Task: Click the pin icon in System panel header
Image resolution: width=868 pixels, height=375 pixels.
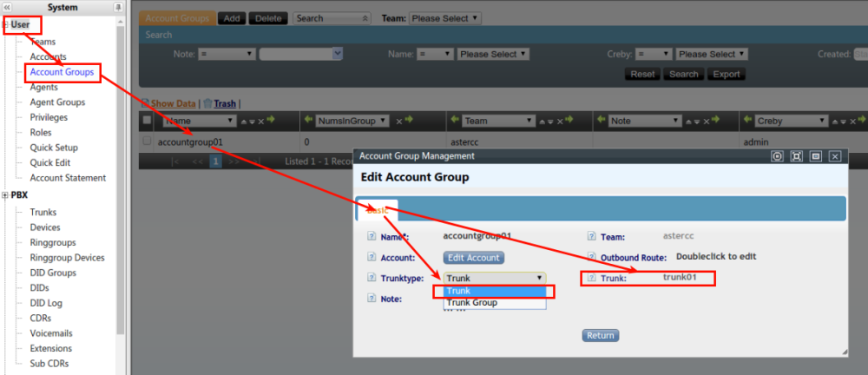Action: coord(118,7)
